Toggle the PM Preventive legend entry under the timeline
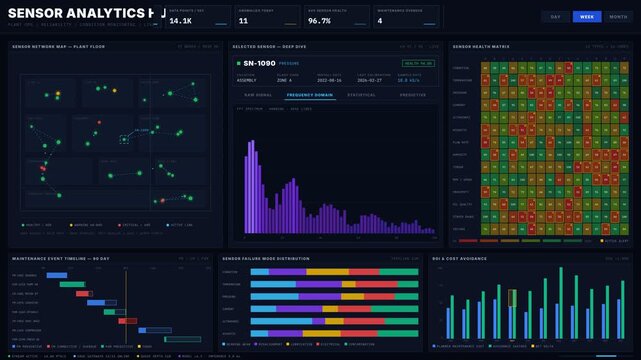 point(27,347)
